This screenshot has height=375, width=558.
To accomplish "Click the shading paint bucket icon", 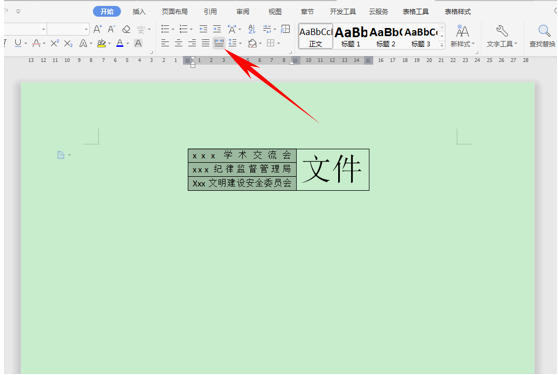I will click(252, 43).
